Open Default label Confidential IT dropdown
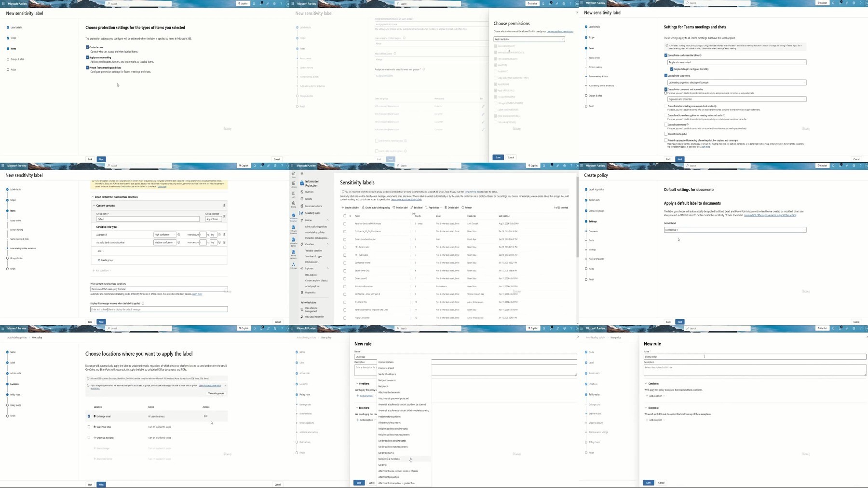Image resolution: width=868 pixels, height=488 pixels. click(735, 230)
